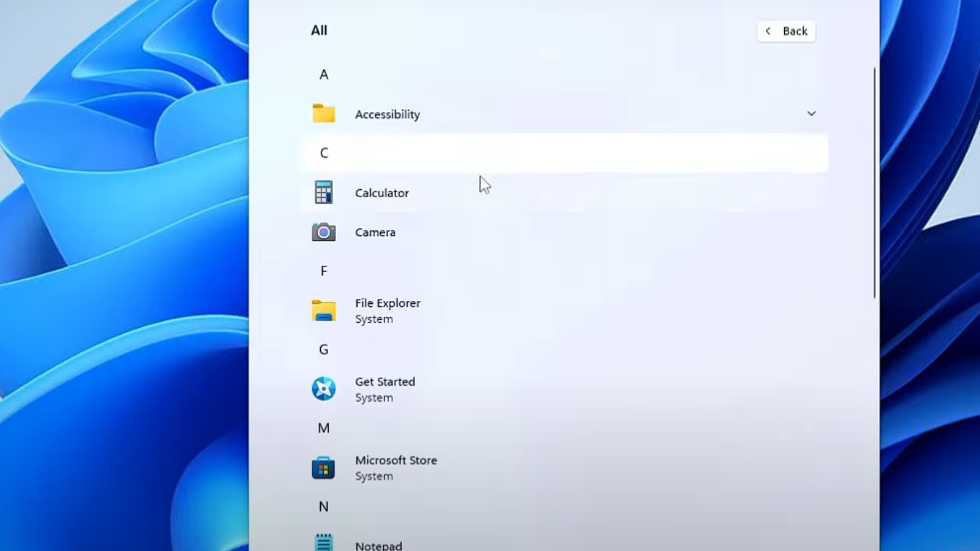Click the highlighted letter C header

tap(324, 153)
